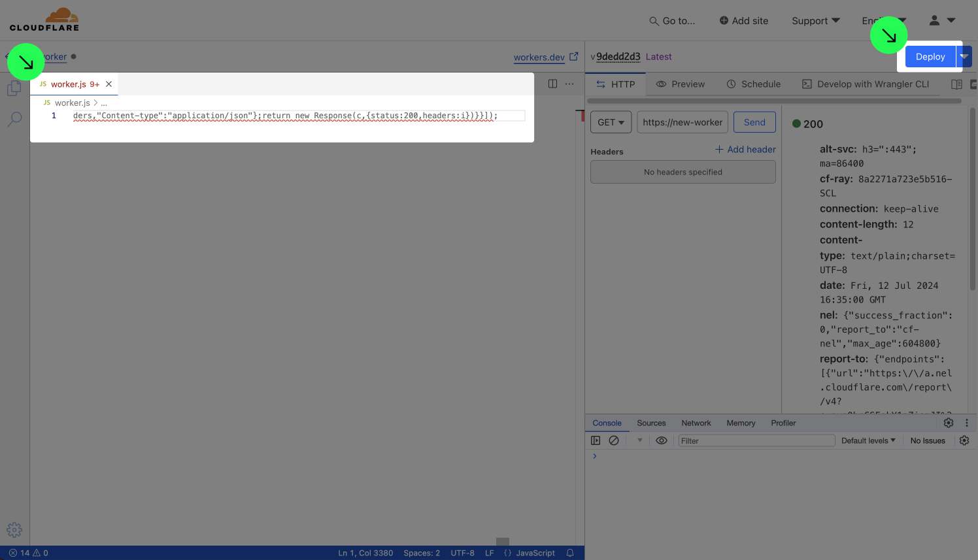The height and width of the screenshot is (560, 978).
Task: Click the console Filter field
Action: point(756,440)
